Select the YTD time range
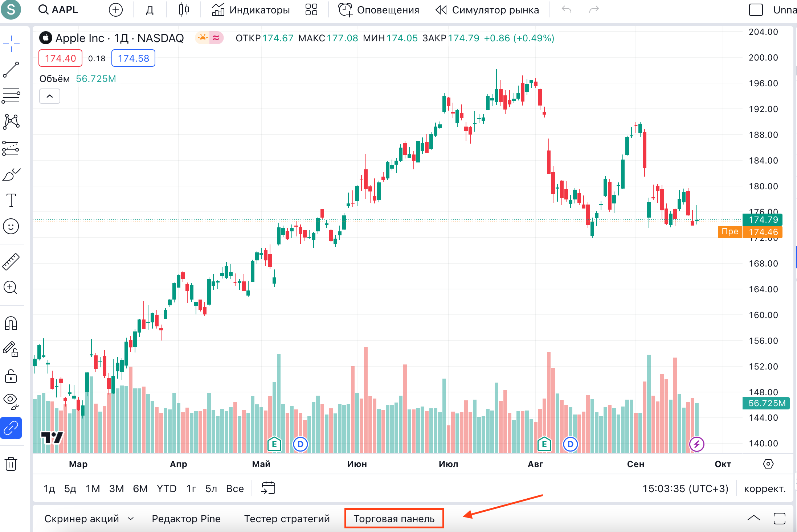The image size is (797, 532). coord(167,488)
